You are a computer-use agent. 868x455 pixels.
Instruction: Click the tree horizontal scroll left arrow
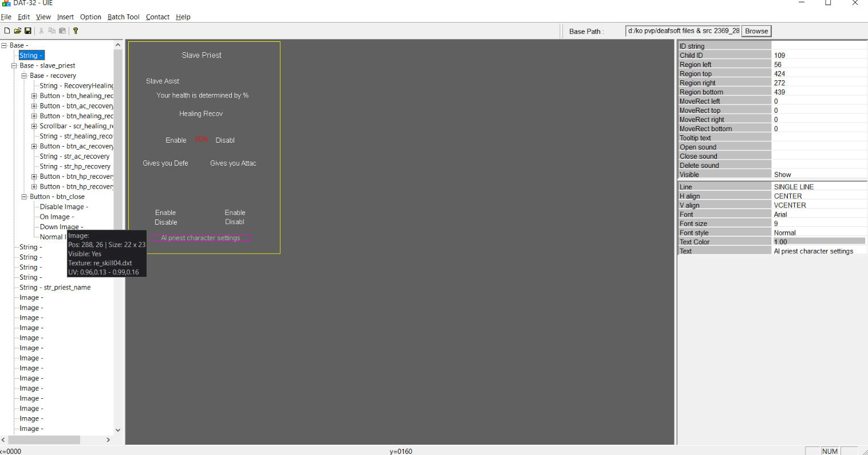3,440
